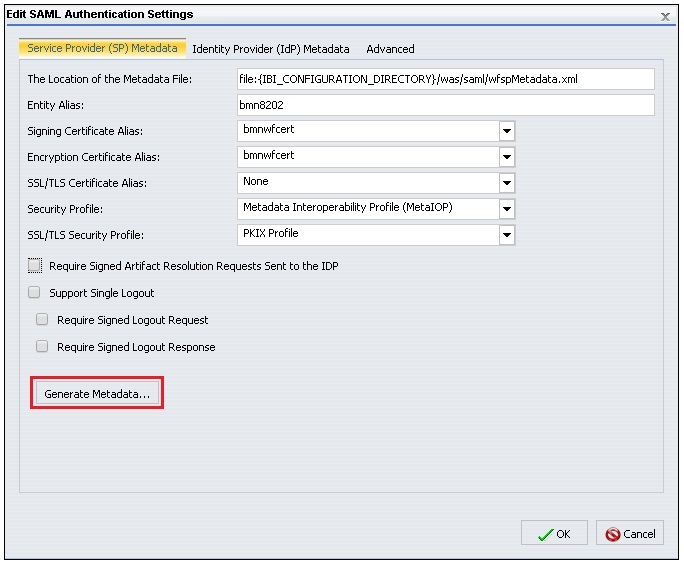Check Require Signed Logout Response option
The width and height of the screenshot is (684, 565).
click(42, 346)
